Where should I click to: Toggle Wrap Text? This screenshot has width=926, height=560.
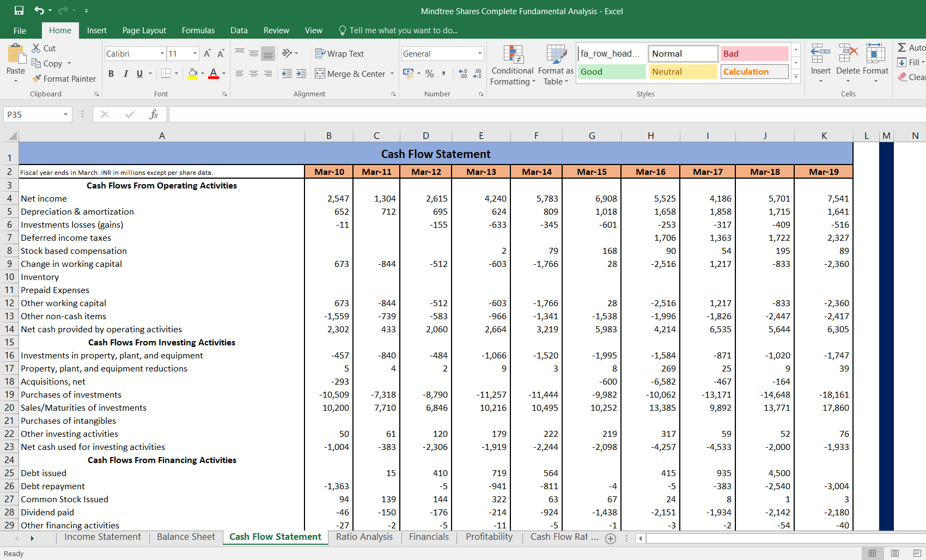pyautogui.click(x=340, y=53)
